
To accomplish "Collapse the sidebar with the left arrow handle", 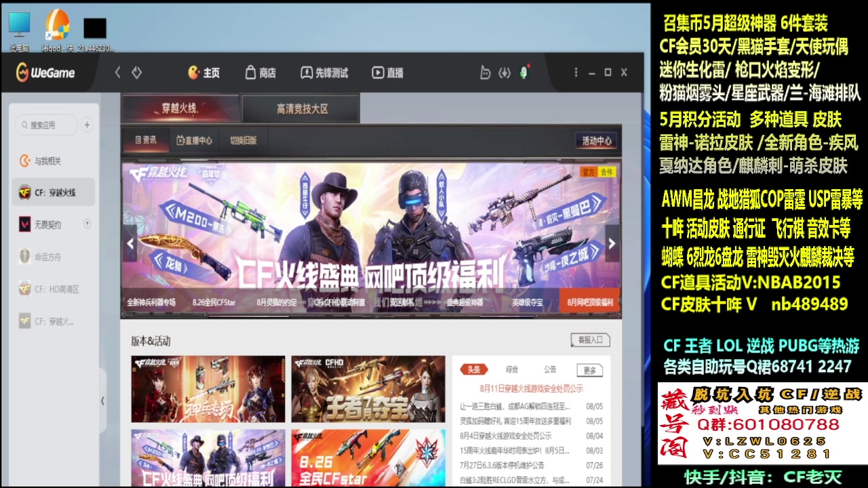I will tap(102, 401).
